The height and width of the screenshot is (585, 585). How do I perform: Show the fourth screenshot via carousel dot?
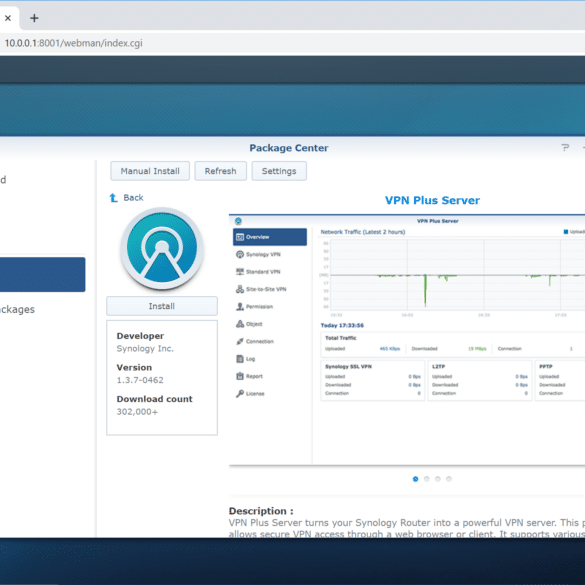[449, 479]
